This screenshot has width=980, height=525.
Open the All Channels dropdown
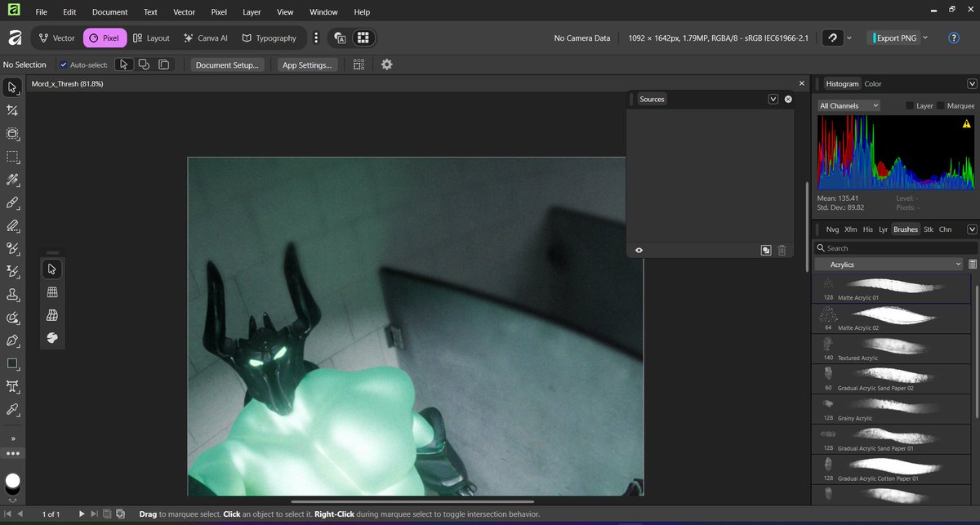(849, 106)
